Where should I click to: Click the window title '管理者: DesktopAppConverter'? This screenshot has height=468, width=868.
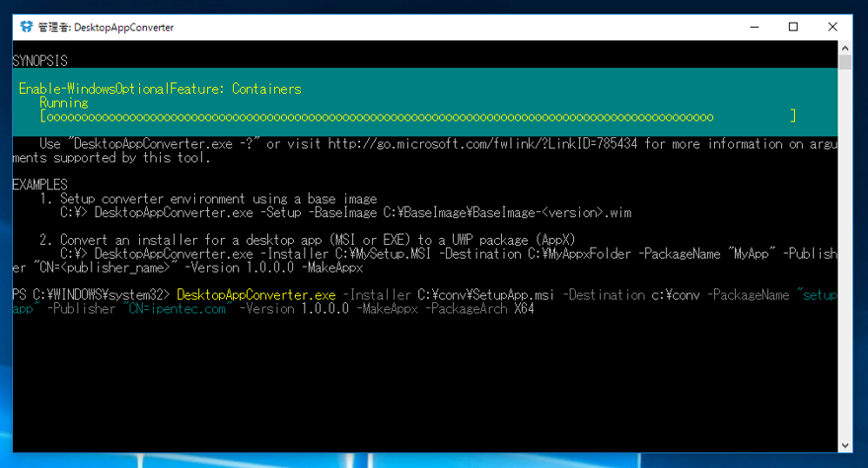click(x=106, y=27)
